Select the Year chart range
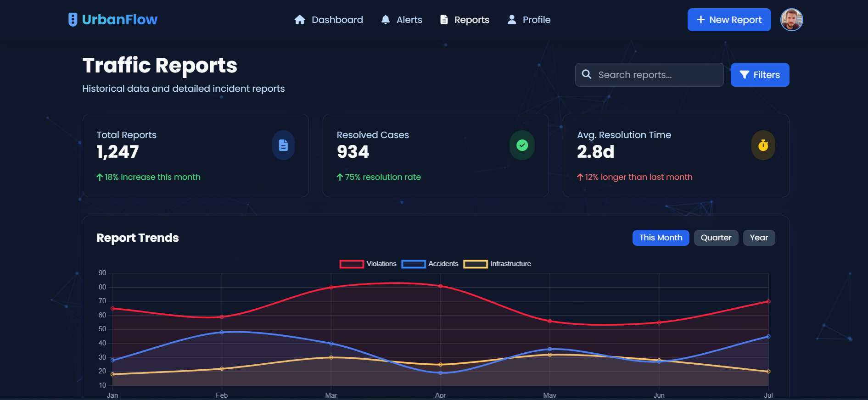The image size is (868, 400). (x=759, y=238)
